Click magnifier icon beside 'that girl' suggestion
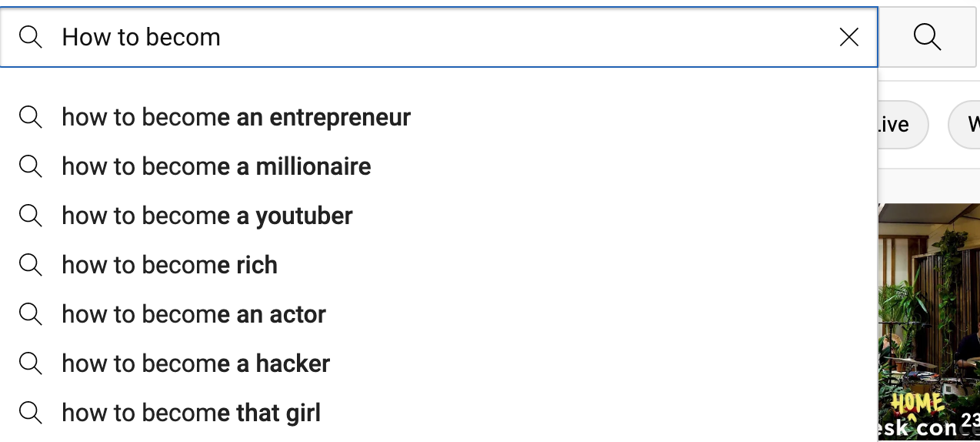Viewport: 980px width, 442px height. [31, 413]
